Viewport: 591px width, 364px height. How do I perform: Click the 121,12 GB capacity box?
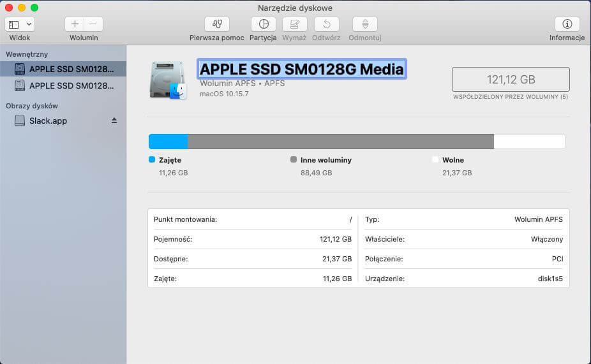click(511, 80)
